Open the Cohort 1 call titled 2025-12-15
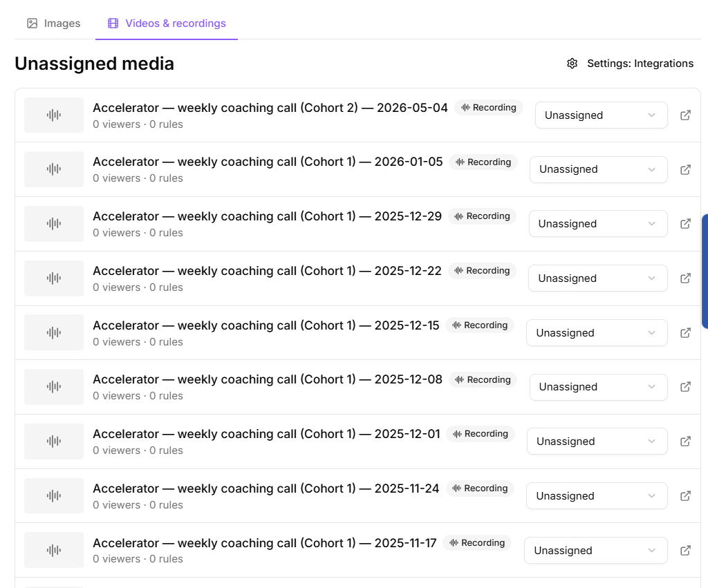Viewport: 708px width, 588px height. (266, 325)
